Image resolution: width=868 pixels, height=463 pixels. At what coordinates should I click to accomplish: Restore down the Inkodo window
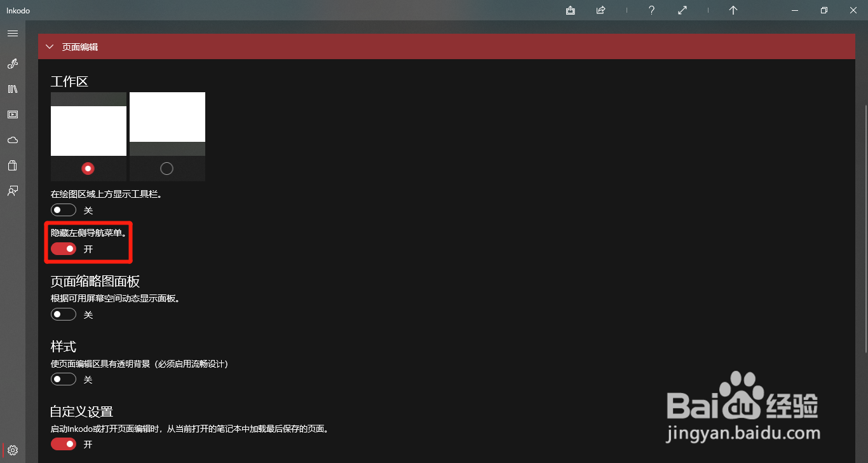824,10
